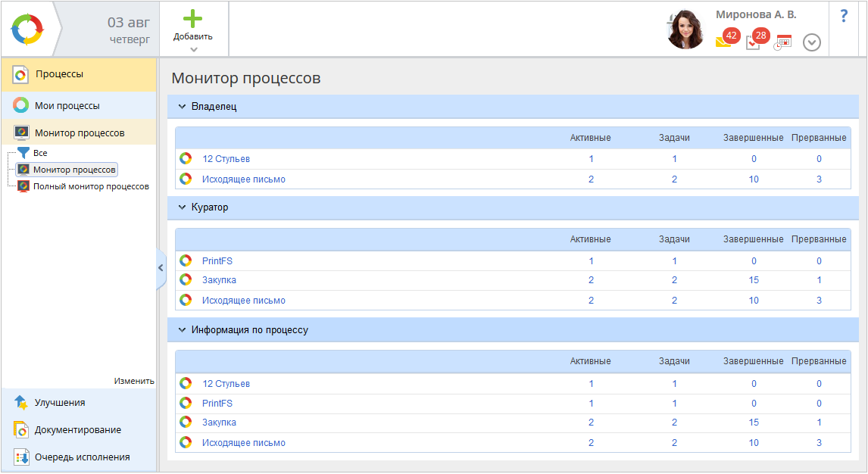Collapse the left sidebar with arrow handle
Image resolution: width=868 pixels, height=474 pixels.
[x=161, y=268]
